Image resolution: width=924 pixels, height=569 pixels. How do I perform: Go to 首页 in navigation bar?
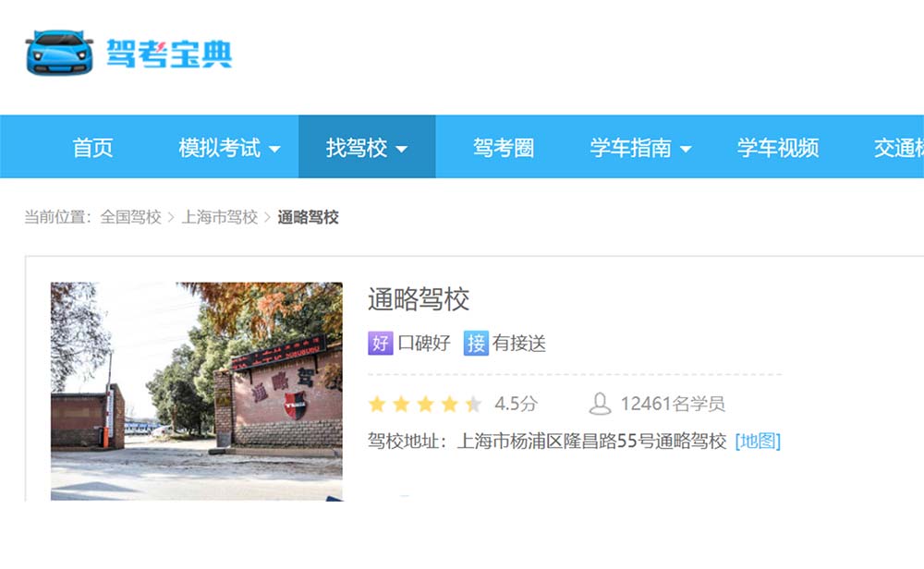click(x=93, y=148)
